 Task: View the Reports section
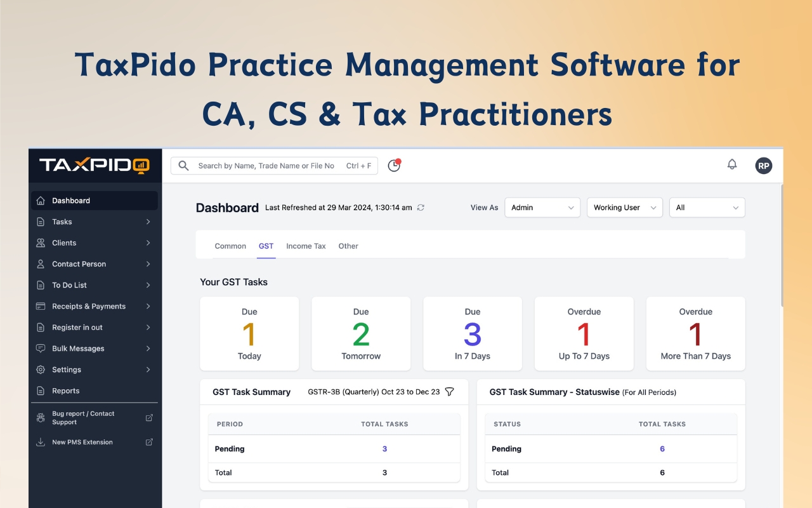(65, 391)
